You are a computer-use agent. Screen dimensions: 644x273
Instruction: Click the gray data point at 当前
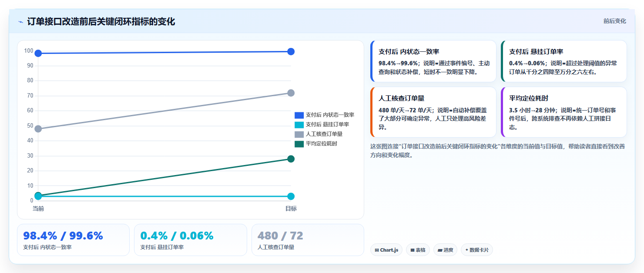click(x=38, y=129)
